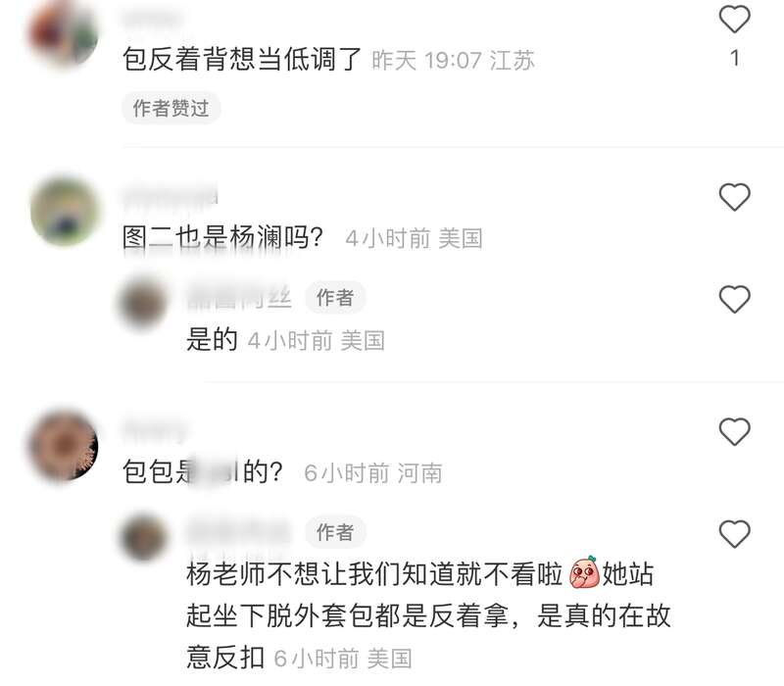This screenshot has height=686, width=784.
Task: Like the 包反着背想当低调了 comment
Action: click(734, 19)
